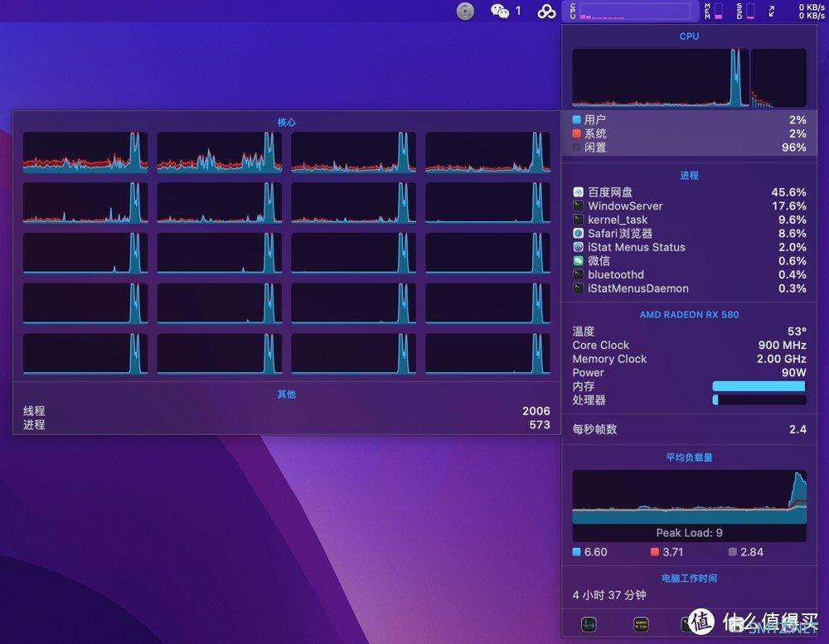Click the 进程 573 count

click(540, 424)
